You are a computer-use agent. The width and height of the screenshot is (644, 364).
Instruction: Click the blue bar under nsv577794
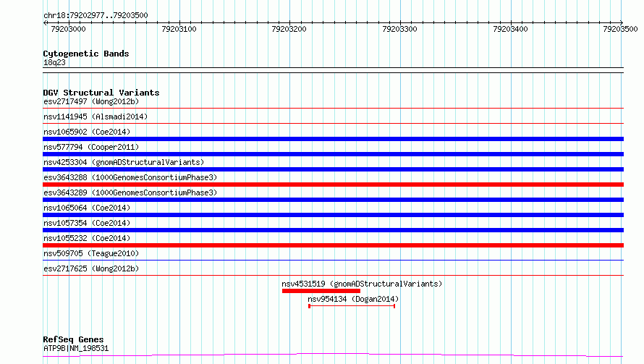[333, 154]
